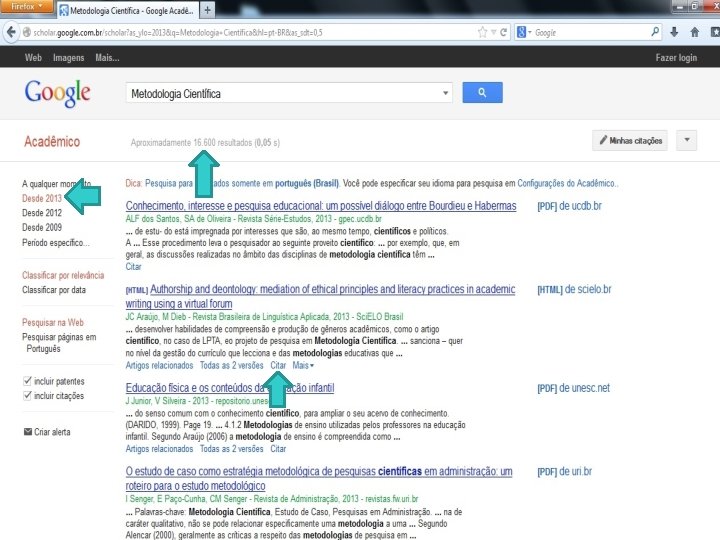Click Configurações do Acadêmico link
This screenshot has width=720, height=540.
[567, 183]
